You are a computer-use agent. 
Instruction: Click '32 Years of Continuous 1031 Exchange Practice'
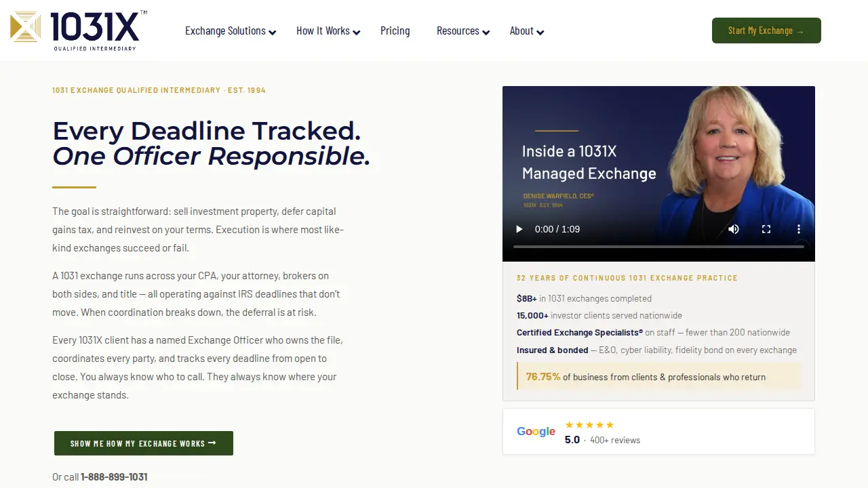(x=627, y=278)
